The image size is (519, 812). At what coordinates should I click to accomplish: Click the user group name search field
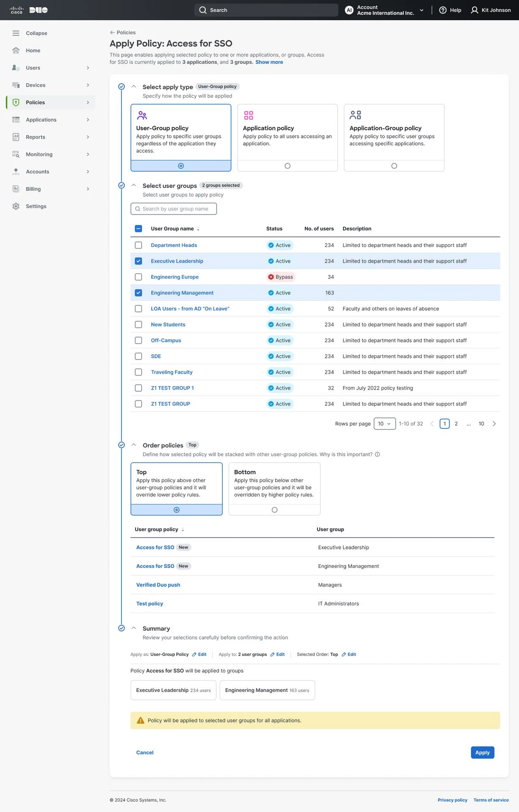tap(174, 209)
